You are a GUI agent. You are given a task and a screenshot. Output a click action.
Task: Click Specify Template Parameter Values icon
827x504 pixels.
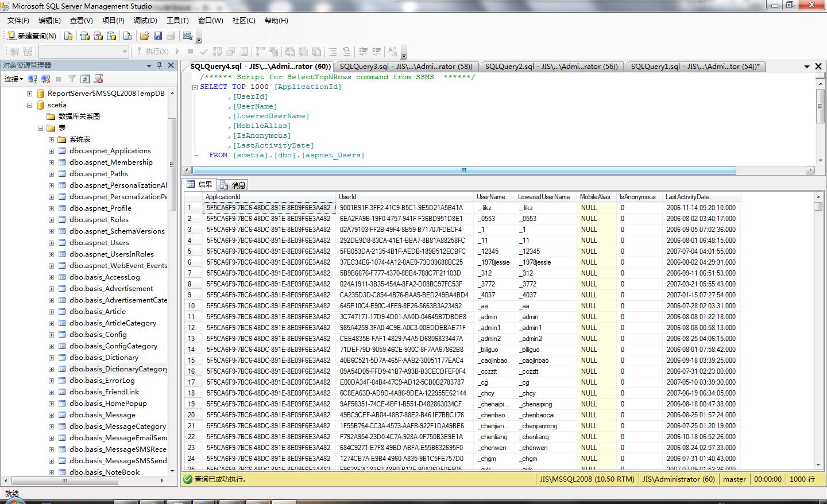393,51
